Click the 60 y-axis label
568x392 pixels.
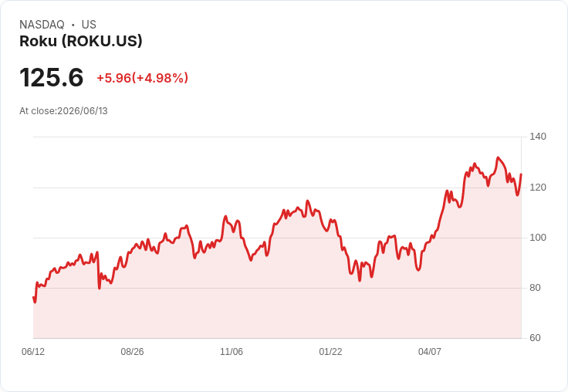(535, 338)
